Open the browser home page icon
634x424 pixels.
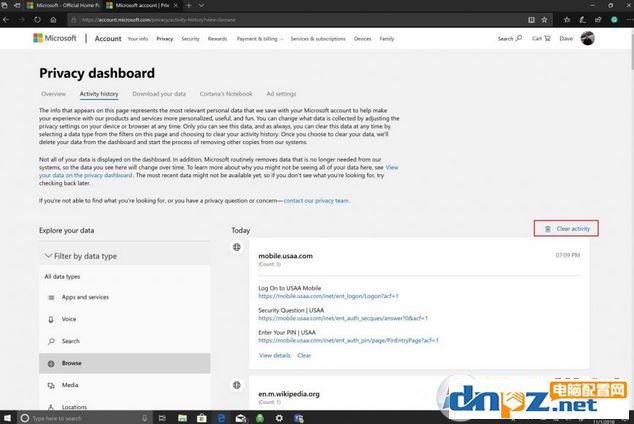tap(53, 19)
